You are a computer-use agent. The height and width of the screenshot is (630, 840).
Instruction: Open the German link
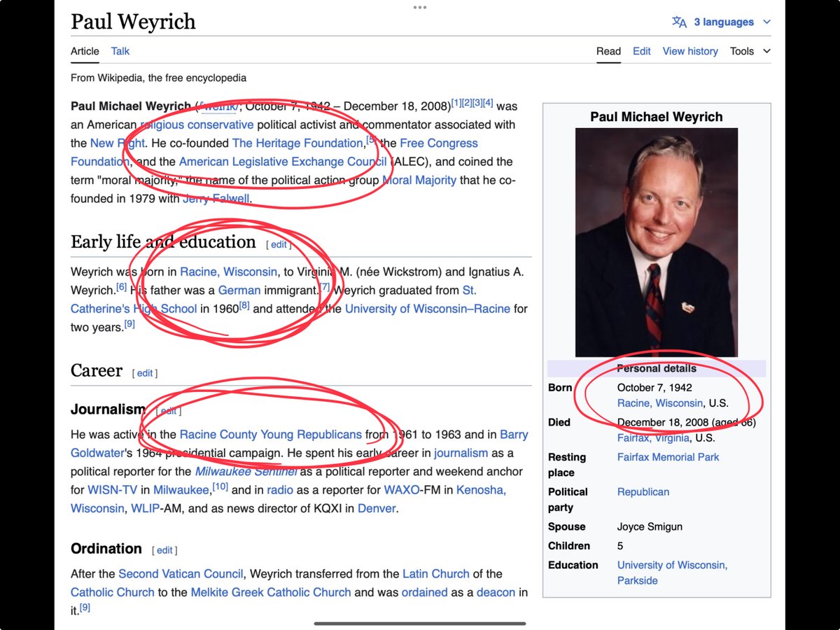(239, 290)
